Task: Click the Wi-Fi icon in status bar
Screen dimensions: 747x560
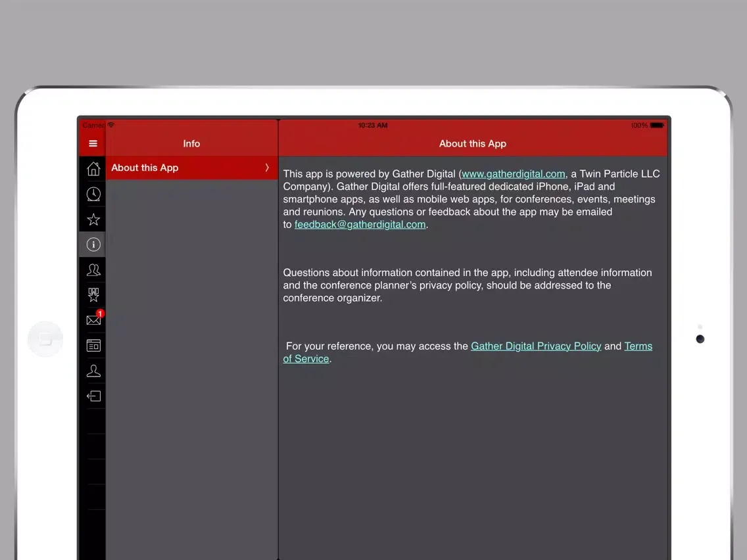Action: click(111, 125)
